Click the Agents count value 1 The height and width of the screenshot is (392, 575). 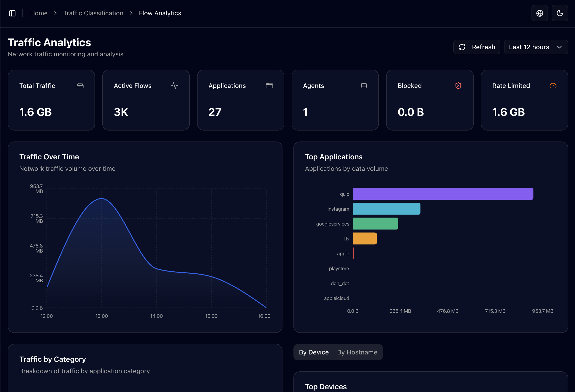(306, 112)
